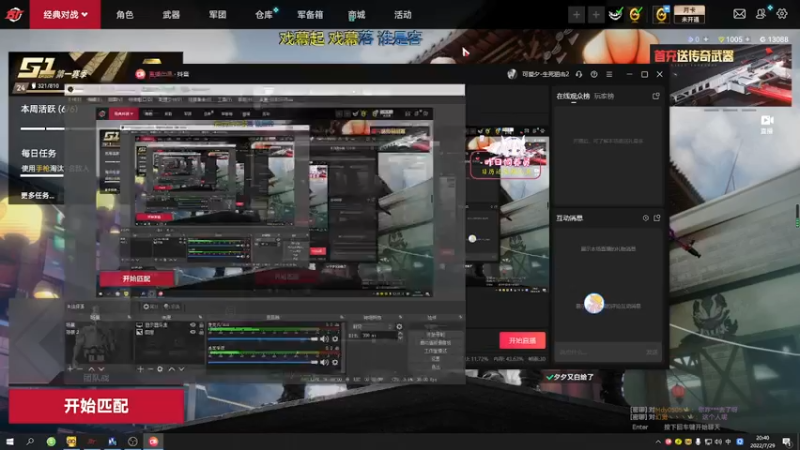Open the hamburger menu in streaming window
This screenshot has height=450, width=800.
(609, 74)
